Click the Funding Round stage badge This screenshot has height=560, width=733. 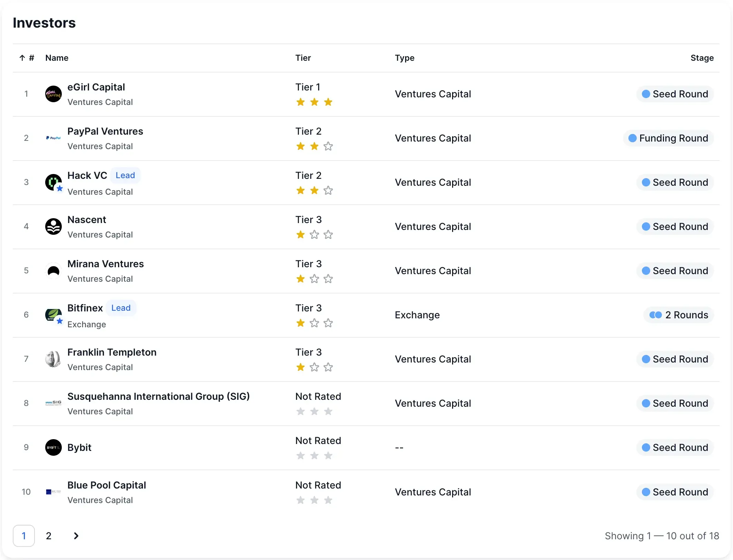pos(668,138)
